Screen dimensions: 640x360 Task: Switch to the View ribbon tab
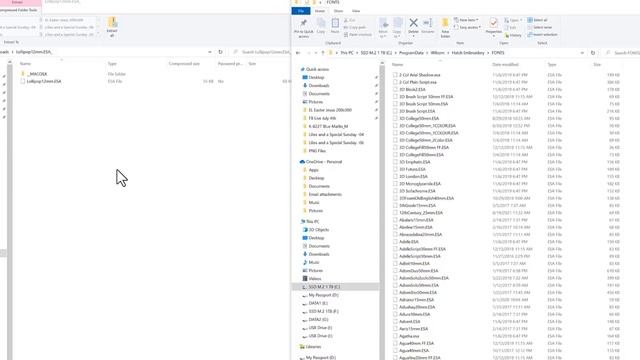coord(356,11)
